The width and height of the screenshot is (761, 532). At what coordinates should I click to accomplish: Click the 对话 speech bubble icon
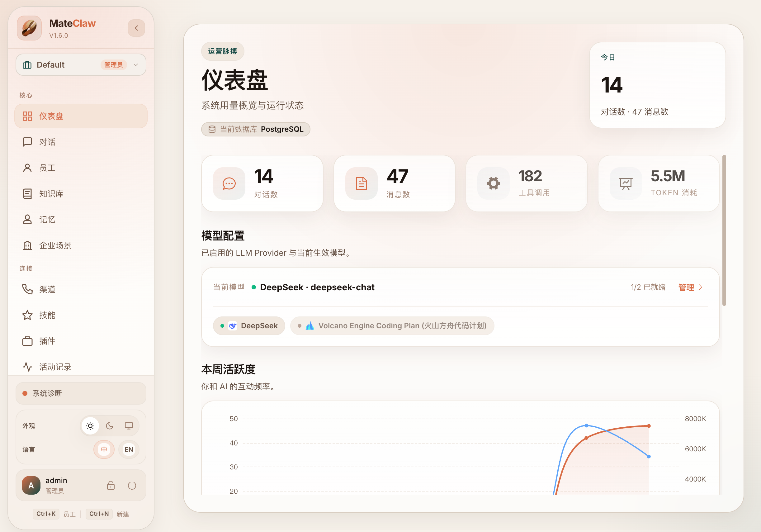[27, 142]
